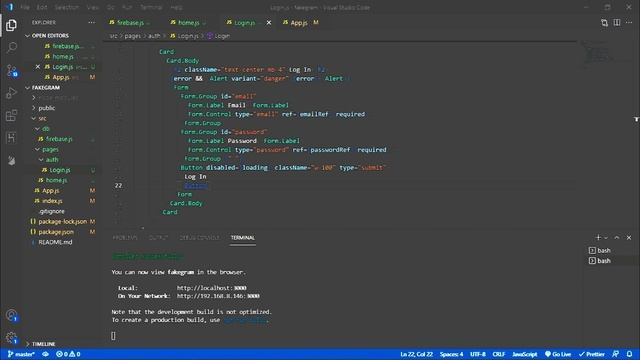Open Login.js in the auth folder
640x360 pixels.
coord(60,170)
